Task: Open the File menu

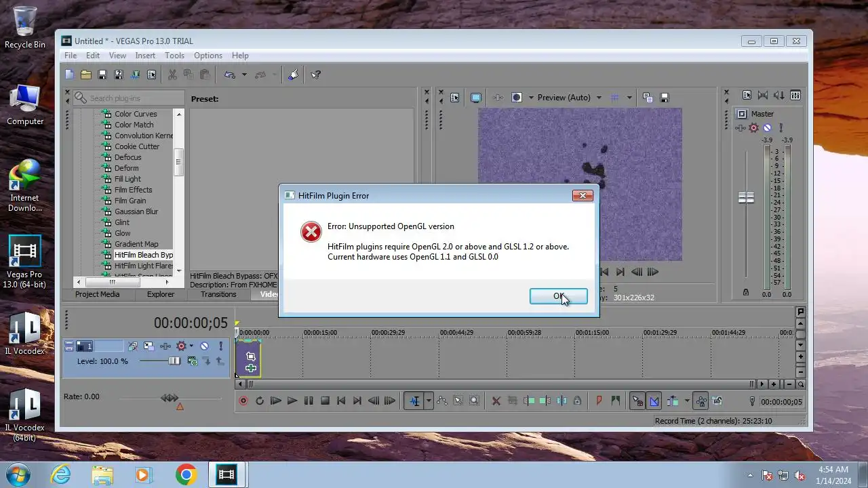Action: point(71,56)
